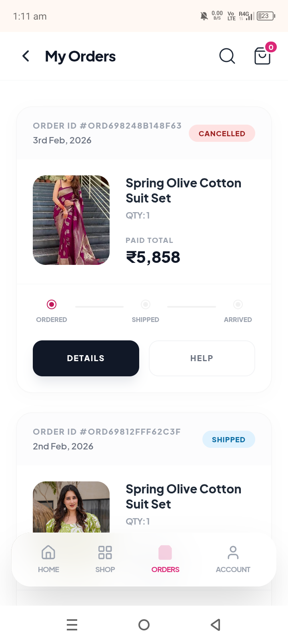The image size is (288, 644).
Task: Tap the Arrived progress step indicator
Action: [238, 305]
